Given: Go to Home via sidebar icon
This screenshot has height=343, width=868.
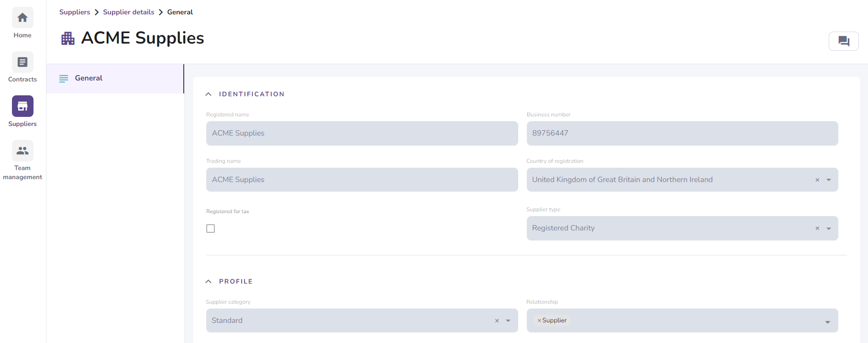Looking at the screenshot, I should tap(22, 18).
